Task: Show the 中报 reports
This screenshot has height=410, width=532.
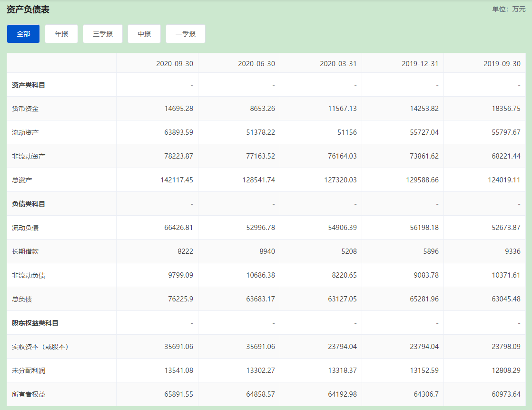Action: (144, 34)
